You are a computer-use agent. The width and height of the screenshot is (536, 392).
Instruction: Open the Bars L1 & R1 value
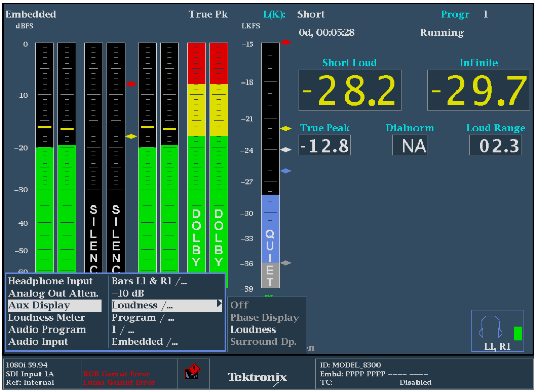pyautogui.click(x=149, y=281)
